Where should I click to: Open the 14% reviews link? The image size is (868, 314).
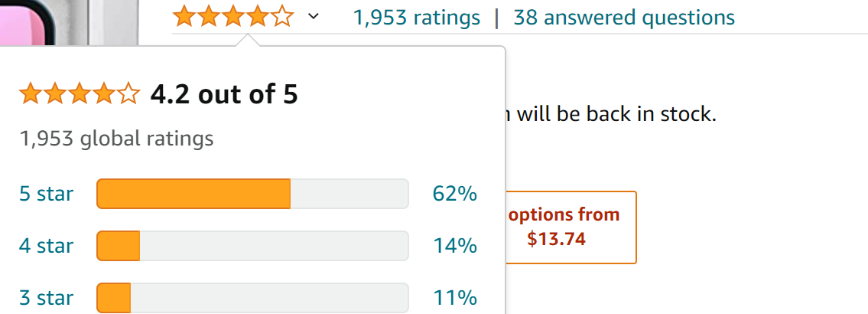click(454, 246)
